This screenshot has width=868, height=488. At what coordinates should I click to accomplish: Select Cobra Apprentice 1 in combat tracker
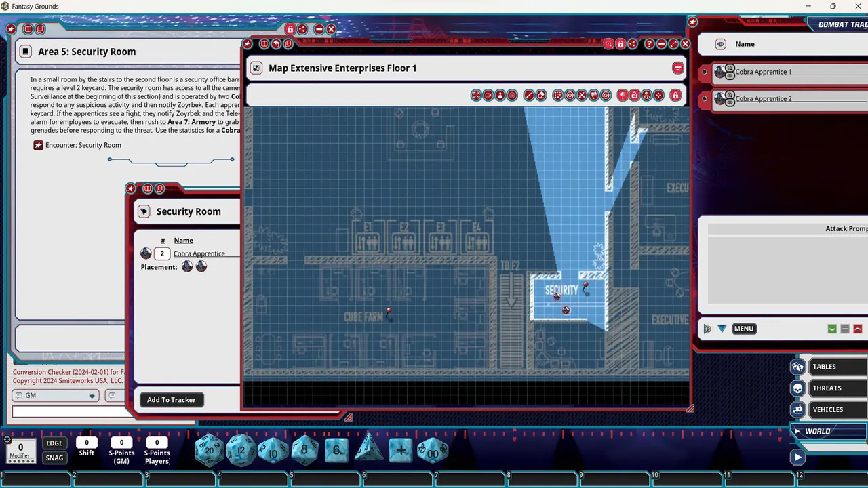click(763, 72)
